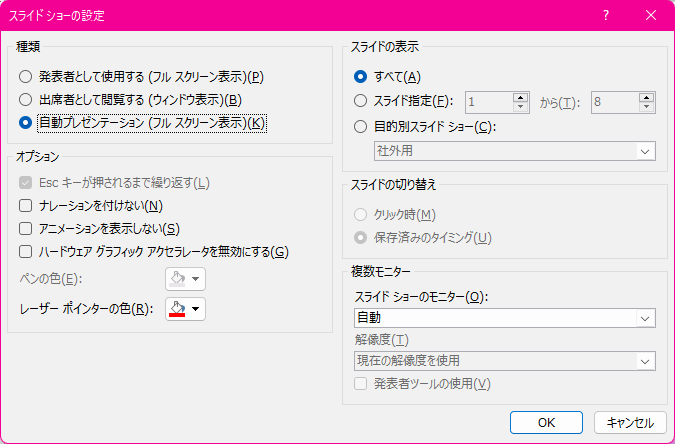This screenshot has height=444, width=675.
Task: Enable ナレーションを付けない checkbox
Action: [26, 206]
